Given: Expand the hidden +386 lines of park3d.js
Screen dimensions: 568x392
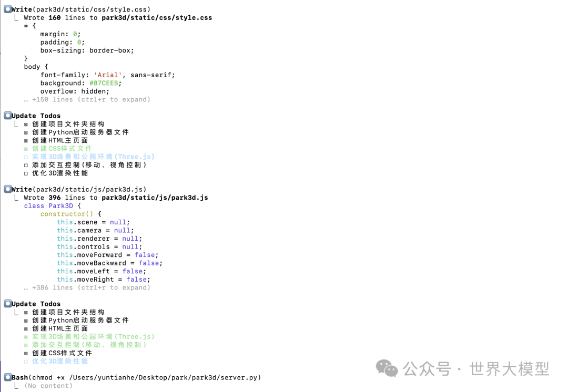Looking at the screenshot, I should (87, 287).
